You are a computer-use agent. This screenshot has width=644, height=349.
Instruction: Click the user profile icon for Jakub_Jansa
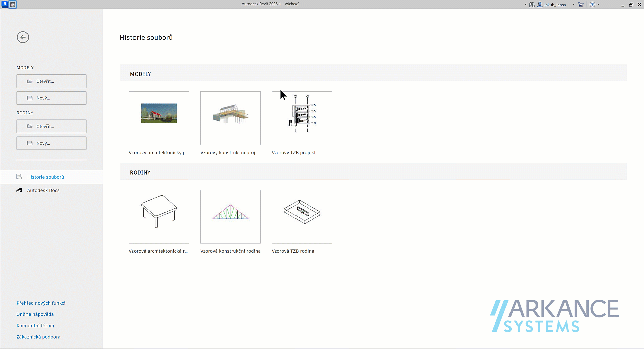(x=540, y=5)
